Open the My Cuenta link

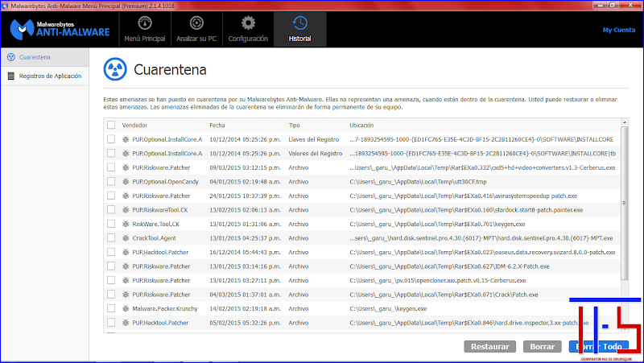click(618, 30)
